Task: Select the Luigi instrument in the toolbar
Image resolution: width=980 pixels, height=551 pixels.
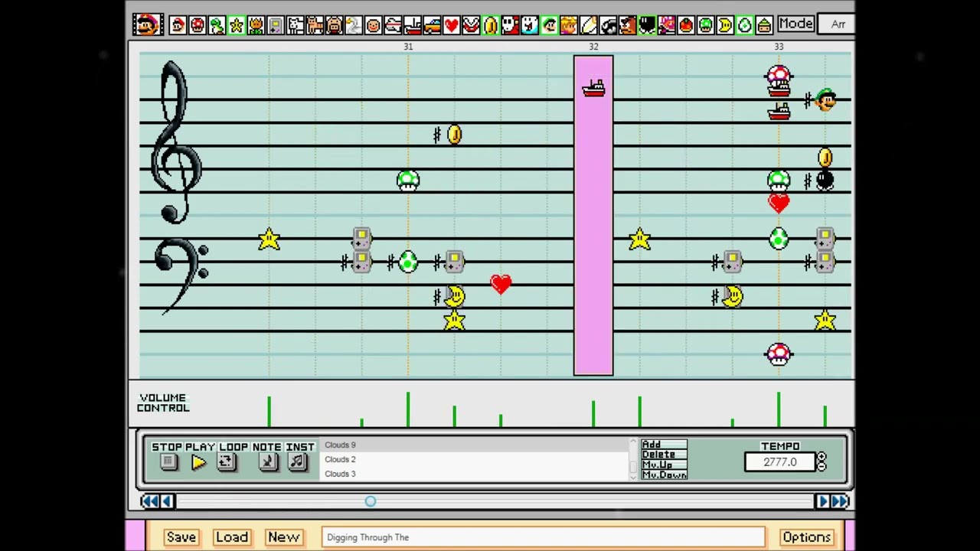Action: 549,25
